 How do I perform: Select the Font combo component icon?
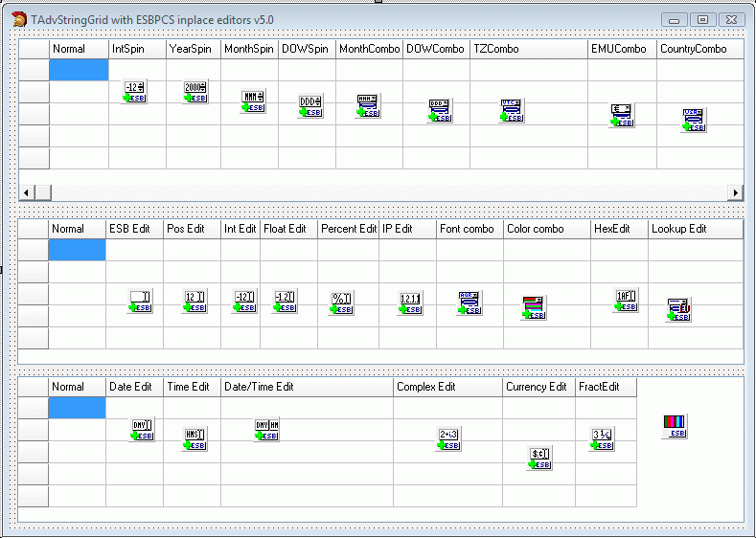pos(469,303)
